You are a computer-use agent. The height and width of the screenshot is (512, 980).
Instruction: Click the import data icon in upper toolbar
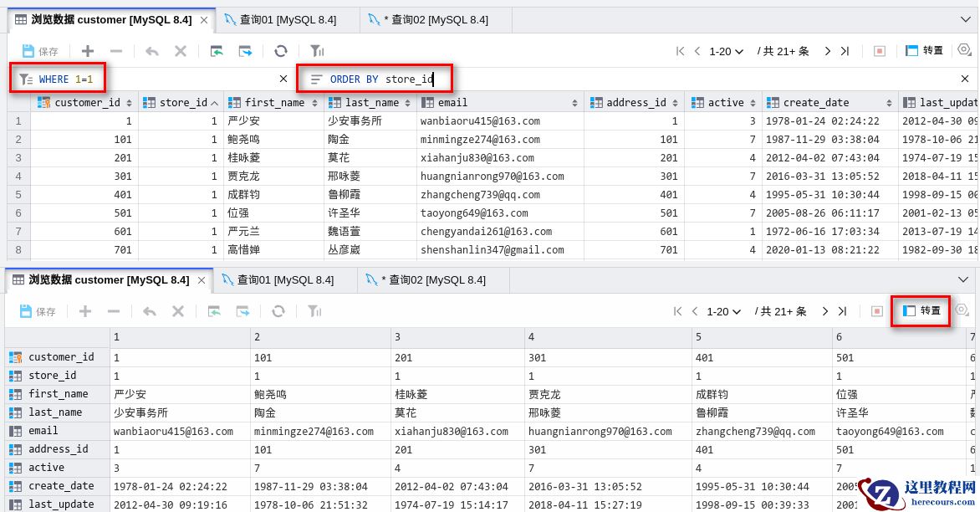click(x=217, y=51)
